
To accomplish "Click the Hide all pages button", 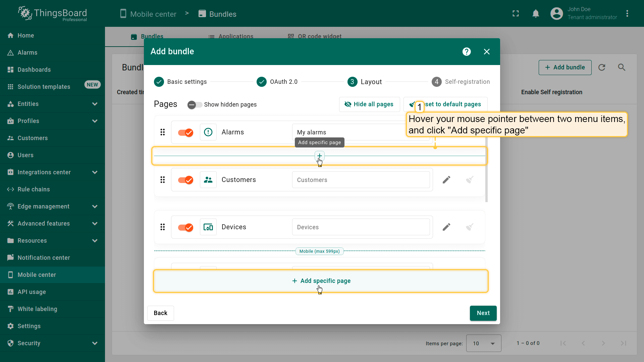I will pyautogui.click(x=369, y=104).
